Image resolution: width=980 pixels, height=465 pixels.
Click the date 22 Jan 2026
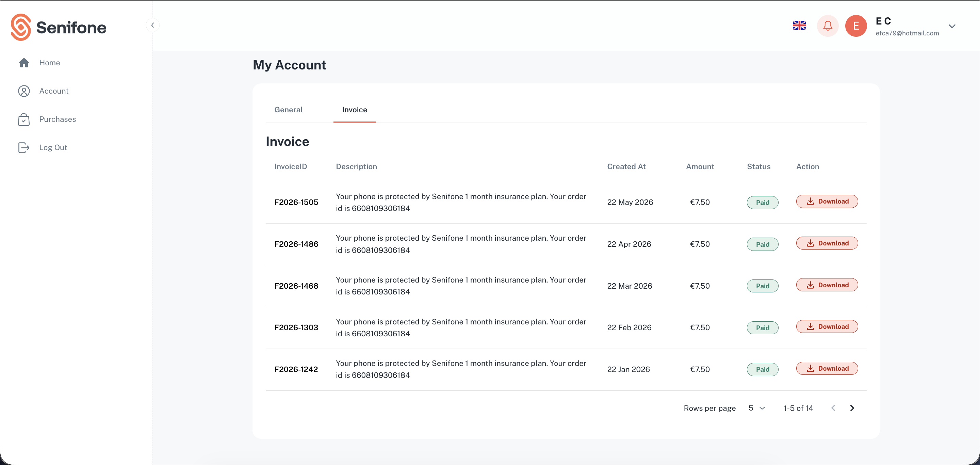click(x=628, y=369)
